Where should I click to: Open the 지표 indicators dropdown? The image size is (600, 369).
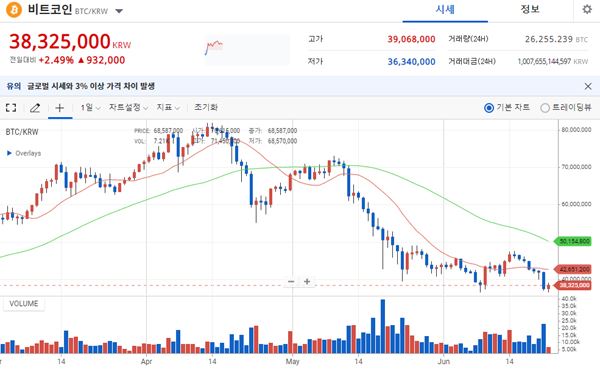click(x=168, y=108)
